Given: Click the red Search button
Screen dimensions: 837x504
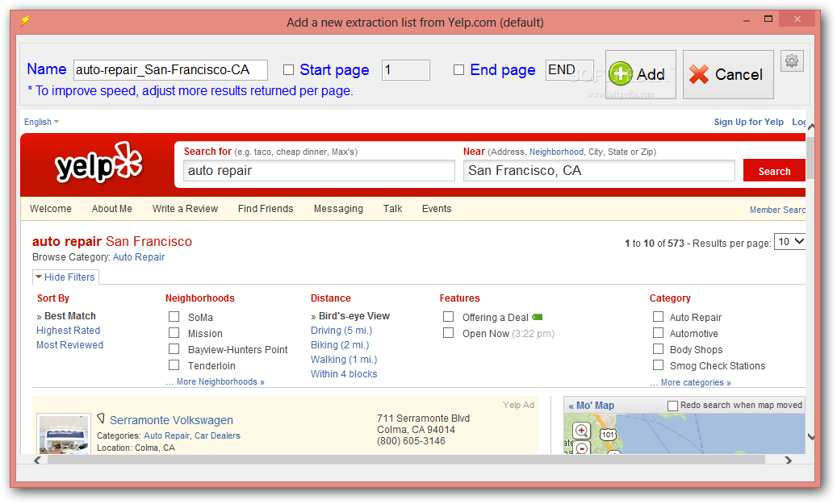Looking at the screenshot, I should pos(774,171).
